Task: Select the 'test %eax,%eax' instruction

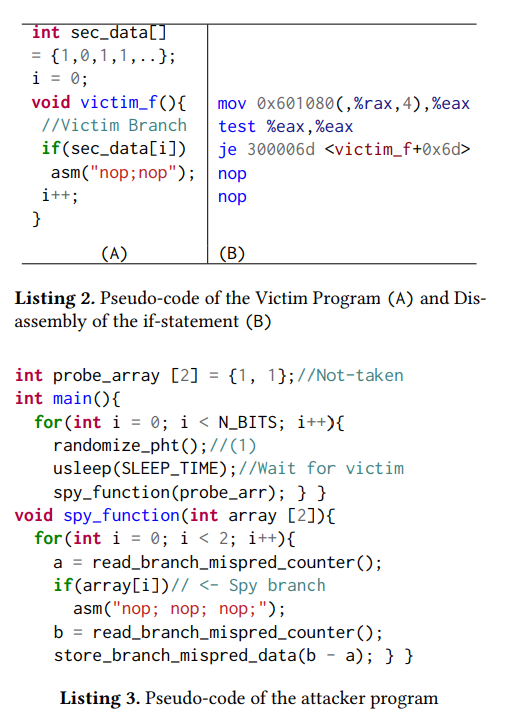Action: coord(285,126)
